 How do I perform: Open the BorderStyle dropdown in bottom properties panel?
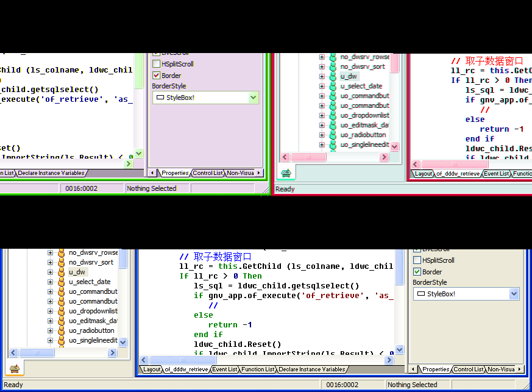pos(514,294)
